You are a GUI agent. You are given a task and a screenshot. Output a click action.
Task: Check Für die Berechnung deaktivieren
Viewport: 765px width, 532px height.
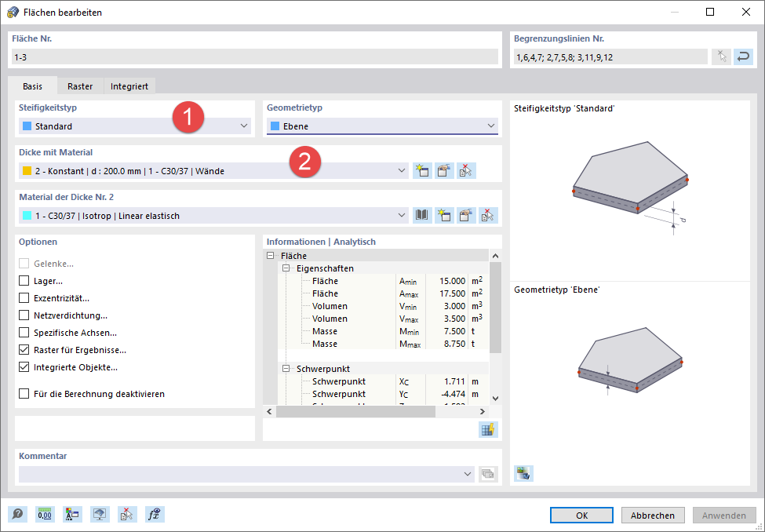(x=24, y=393)
